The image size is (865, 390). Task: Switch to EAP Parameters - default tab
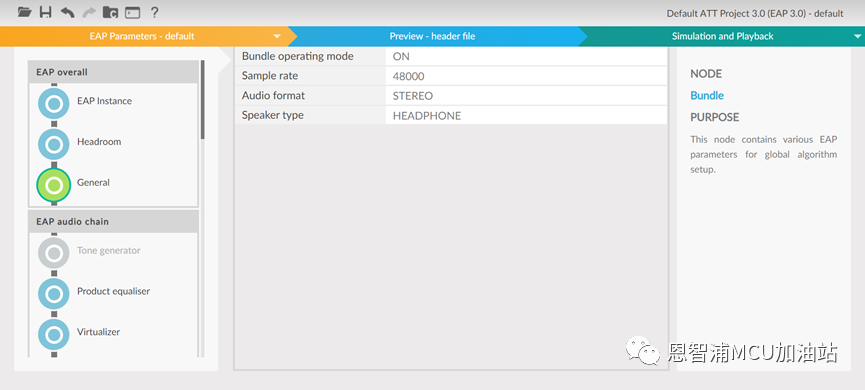coord(142,36)
